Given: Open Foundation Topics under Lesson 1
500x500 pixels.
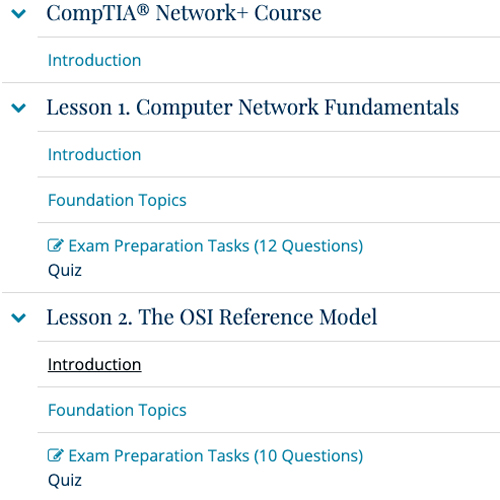Looking at the screenshot, I should pos(117,200).
